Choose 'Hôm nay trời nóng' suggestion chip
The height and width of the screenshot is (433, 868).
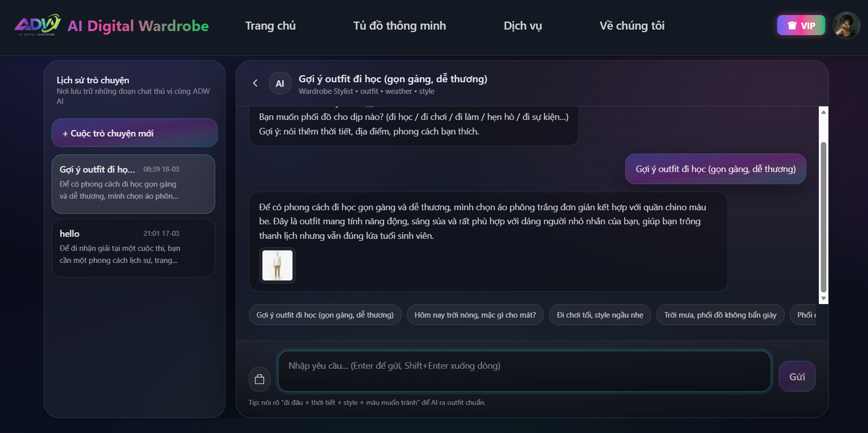tap(475, 315)
